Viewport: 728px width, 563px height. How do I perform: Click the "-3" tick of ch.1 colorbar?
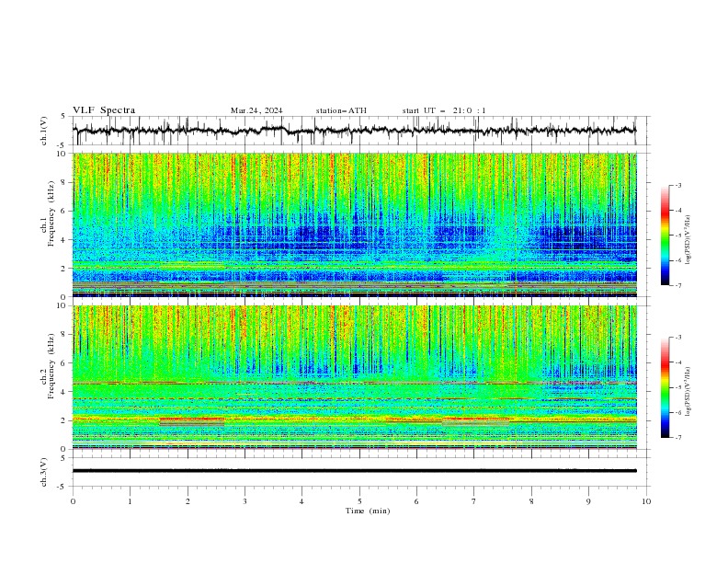coord(677,185)
